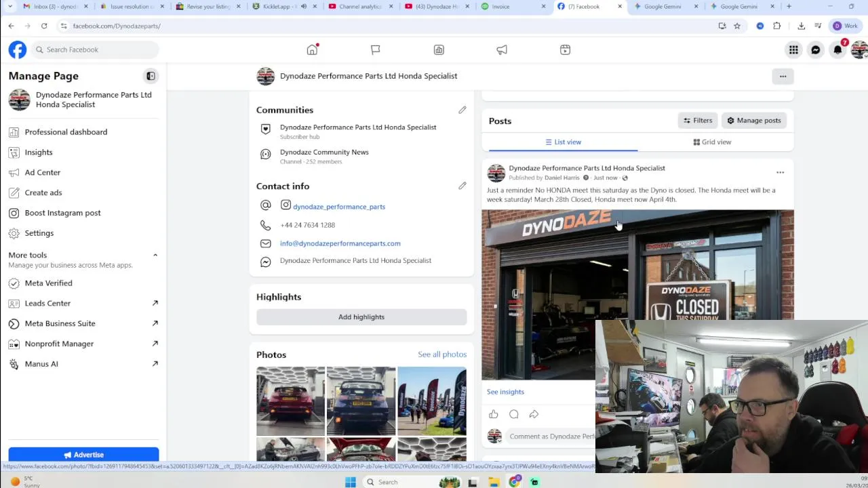Screen dimensions: 868x488
Task: Edit the Communities section pencil icon
Action: (462, 110)
